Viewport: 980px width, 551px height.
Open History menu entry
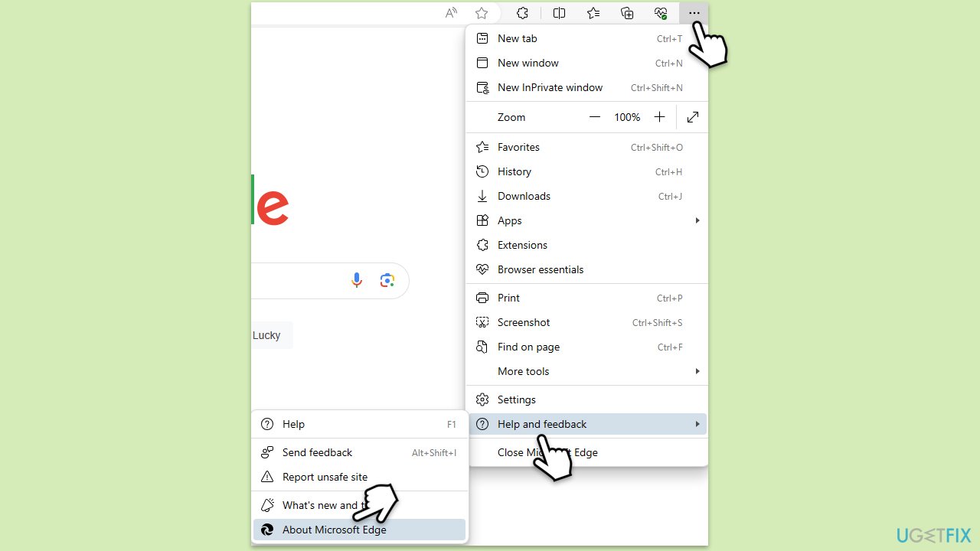click(586, 171)
